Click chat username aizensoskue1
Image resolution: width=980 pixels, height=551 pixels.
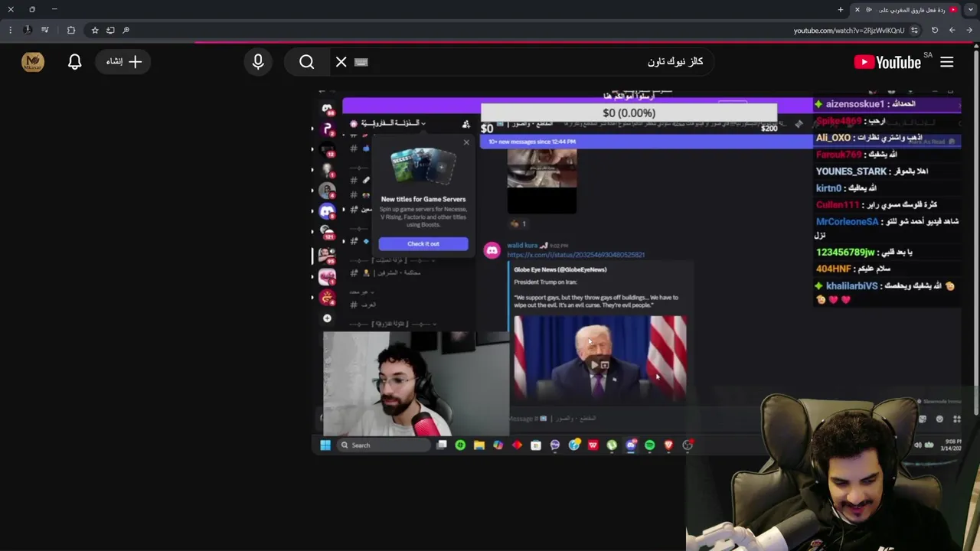coord(855,104)
